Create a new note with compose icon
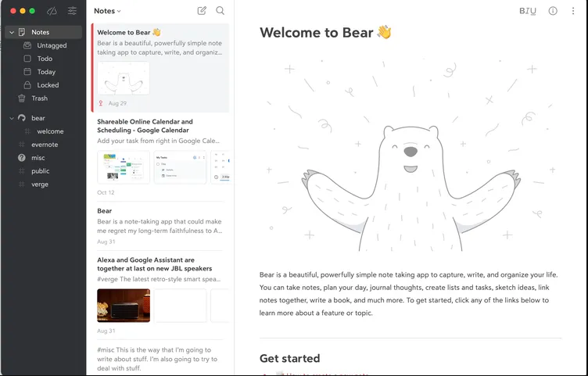Screen dimensions: 588x376 (202, 10)
